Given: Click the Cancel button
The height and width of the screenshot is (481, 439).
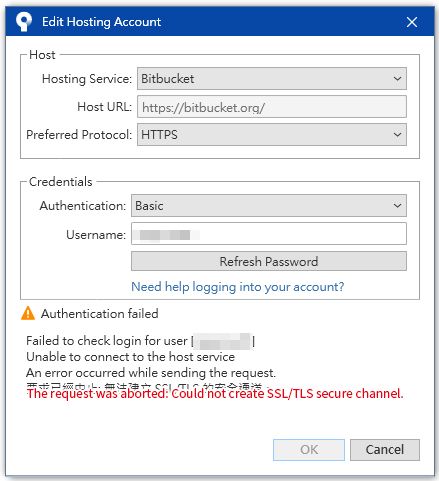Looking at the screenshot, I should (385, 450).
